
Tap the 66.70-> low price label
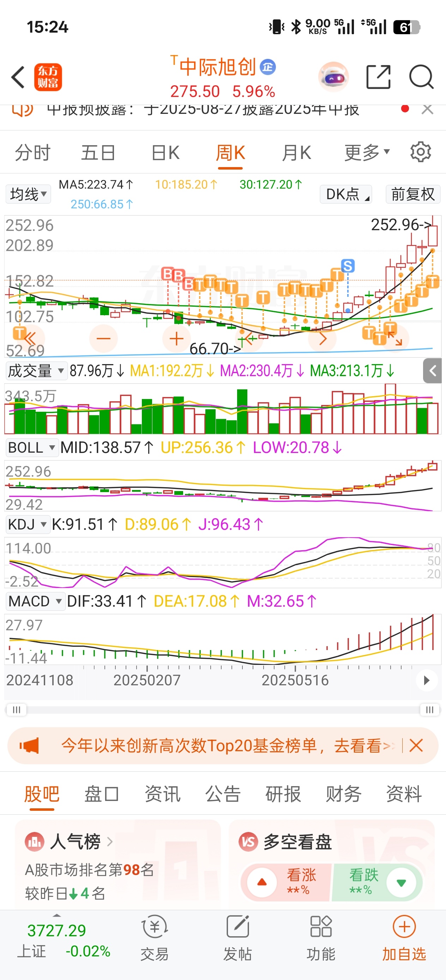coord(215,349)
